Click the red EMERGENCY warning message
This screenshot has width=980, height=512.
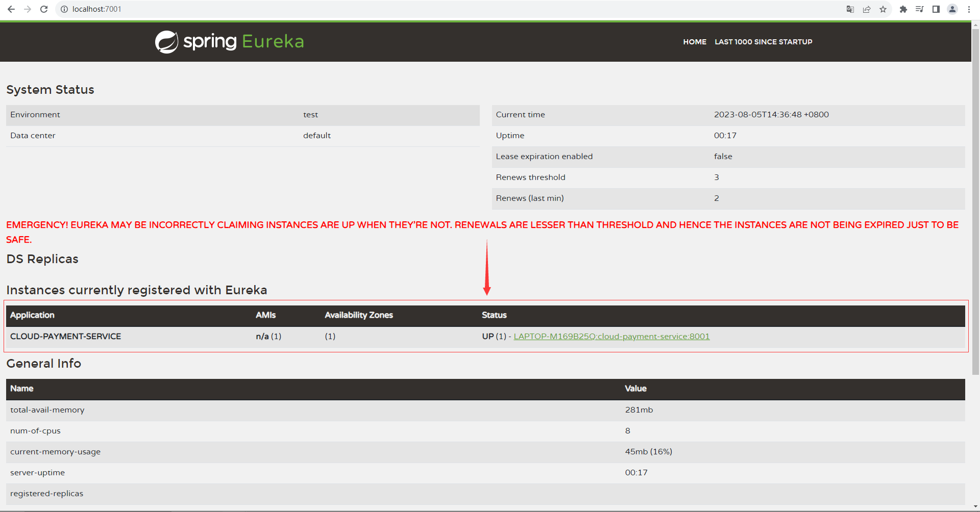482,232
